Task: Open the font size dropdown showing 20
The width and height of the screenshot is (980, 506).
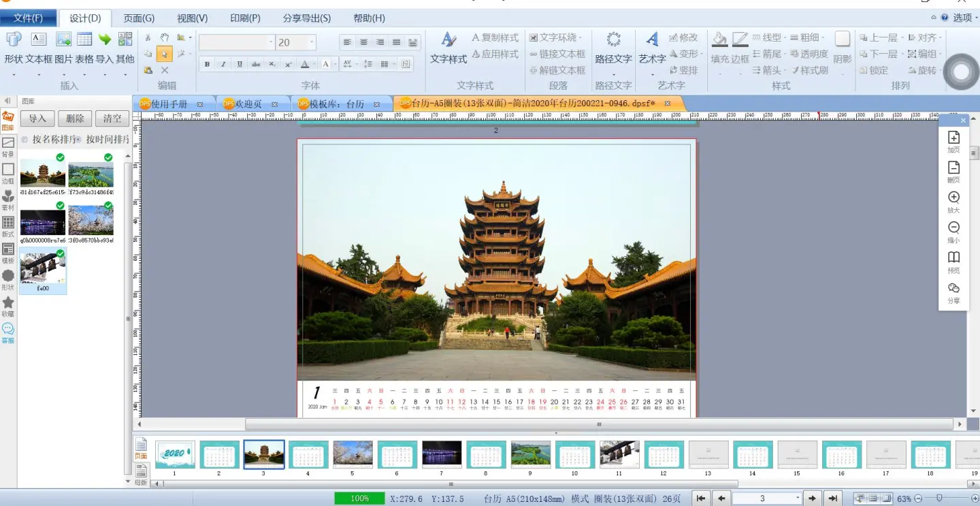Action: pos(312,43)
